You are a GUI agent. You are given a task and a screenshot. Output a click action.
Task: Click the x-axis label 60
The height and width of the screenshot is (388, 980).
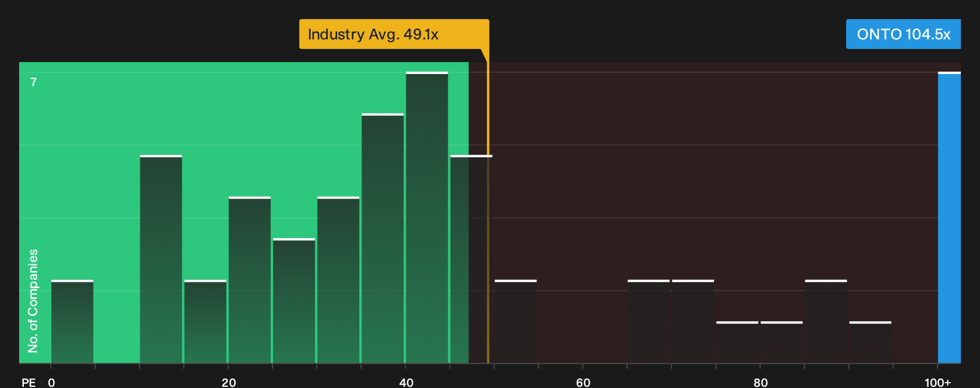coord(583,382)
